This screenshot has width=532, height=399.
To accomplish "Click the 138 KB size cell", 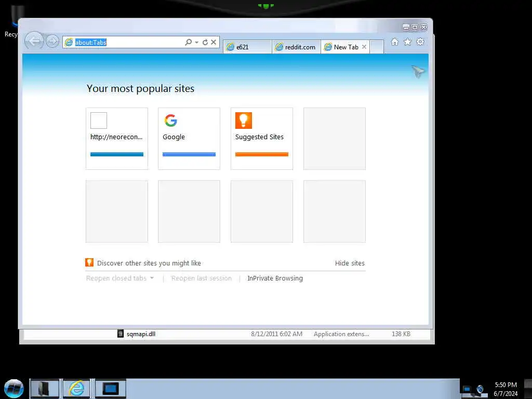I will (x=401, y=334).
